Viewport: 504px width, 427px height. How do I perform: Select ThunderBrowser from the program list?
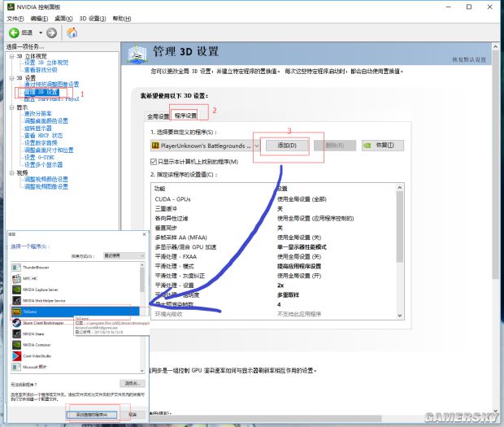46,266
